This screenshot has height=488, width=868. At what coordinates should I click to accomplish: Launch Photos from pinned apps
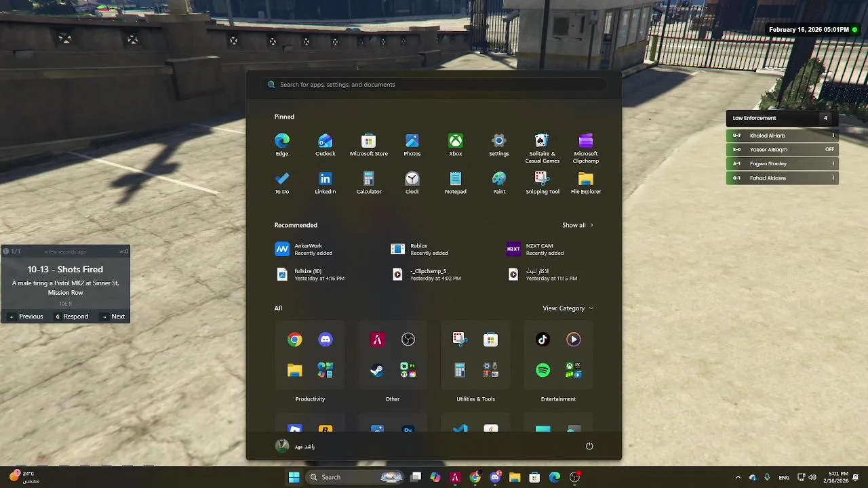(x=412, y=144)
